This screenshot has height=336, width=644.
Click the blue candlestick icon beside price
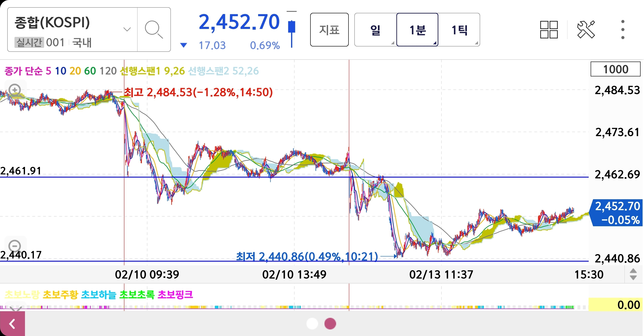coord(292,29)
